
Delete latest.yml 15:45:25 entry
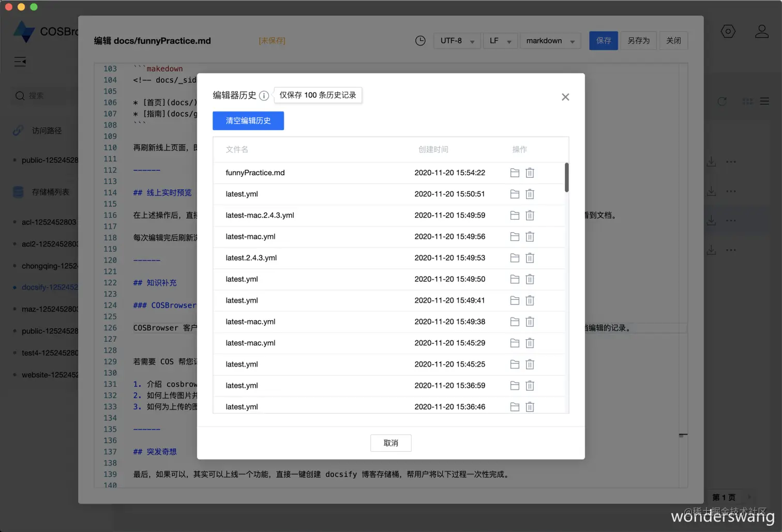pos(530,364)
